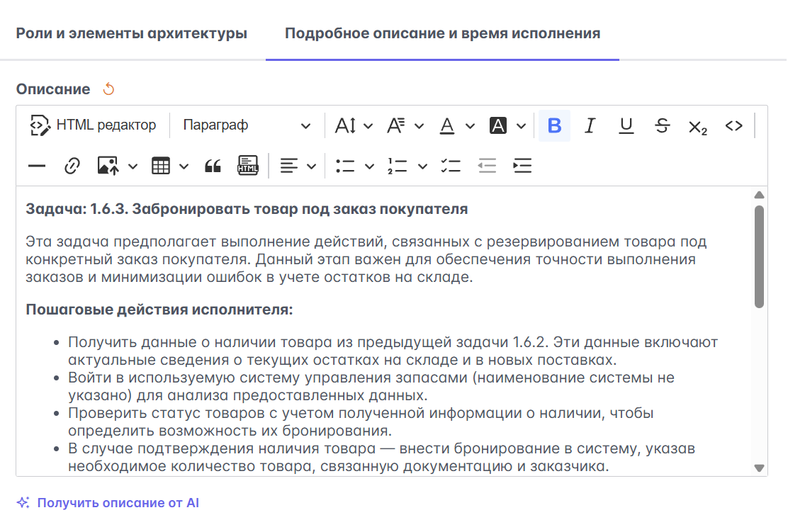Viewport: 788px width, 532px height.
Task: Toggle underline formatting
Action: coord(626,125)
